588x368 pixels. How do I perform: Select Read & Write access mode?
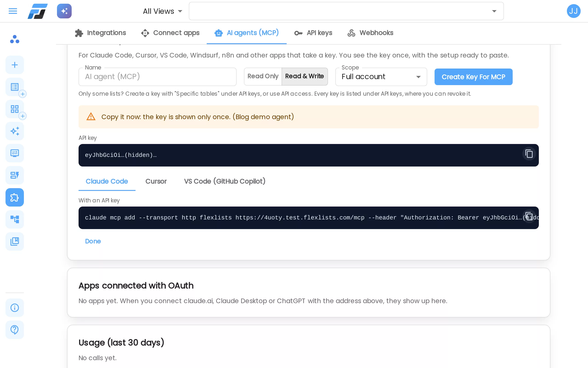(x=304, y=76)
